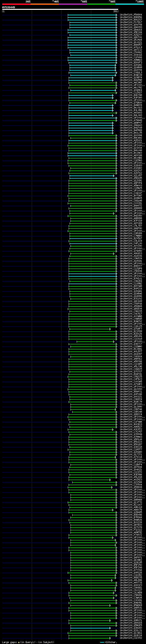Select hit label UniRef100_O96643
The width and height of the screenshot is (146, 644).
tap(131, 125)
